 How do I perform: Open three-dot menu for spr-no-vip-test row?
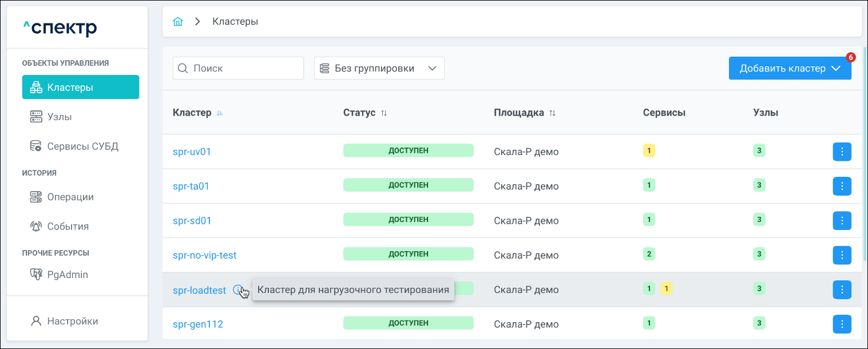[x=842, y=255]
